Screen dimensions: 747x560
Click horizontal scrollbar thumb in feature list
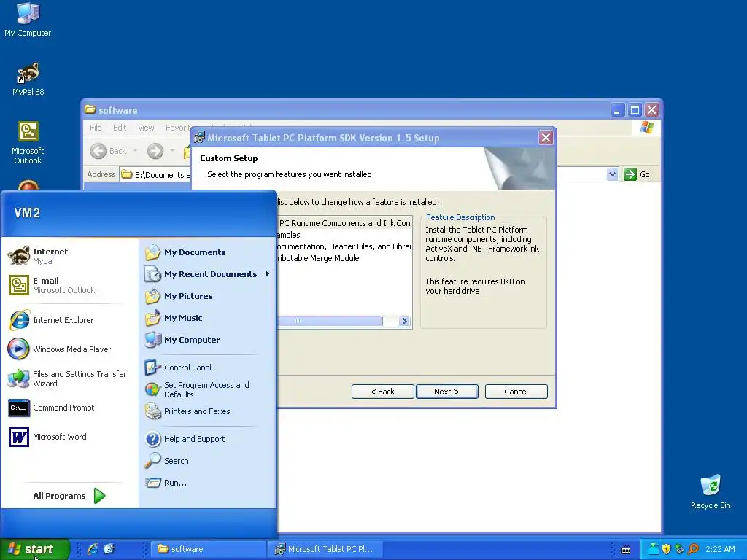pyautogui.click(x=330, y=322)
